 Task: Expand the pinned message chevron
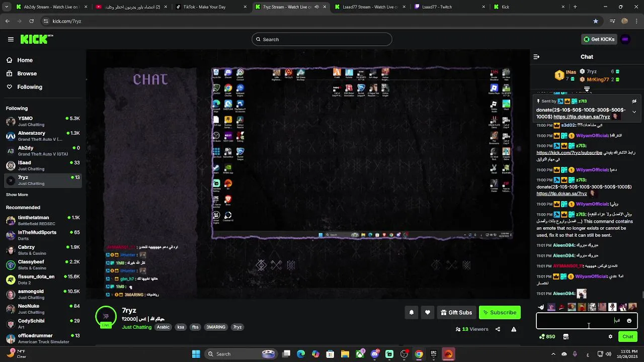coord(634,112)
